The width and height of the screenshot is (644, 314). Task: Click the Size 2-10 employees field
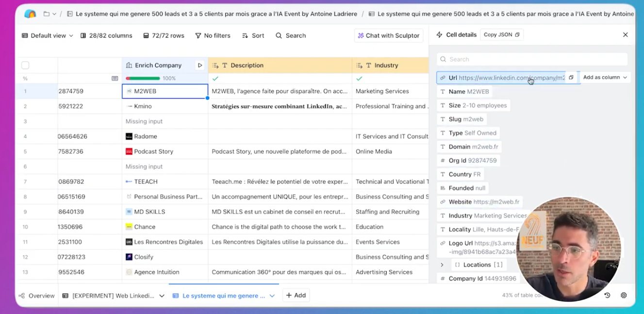pyautogui.click(x=473, y=105)
